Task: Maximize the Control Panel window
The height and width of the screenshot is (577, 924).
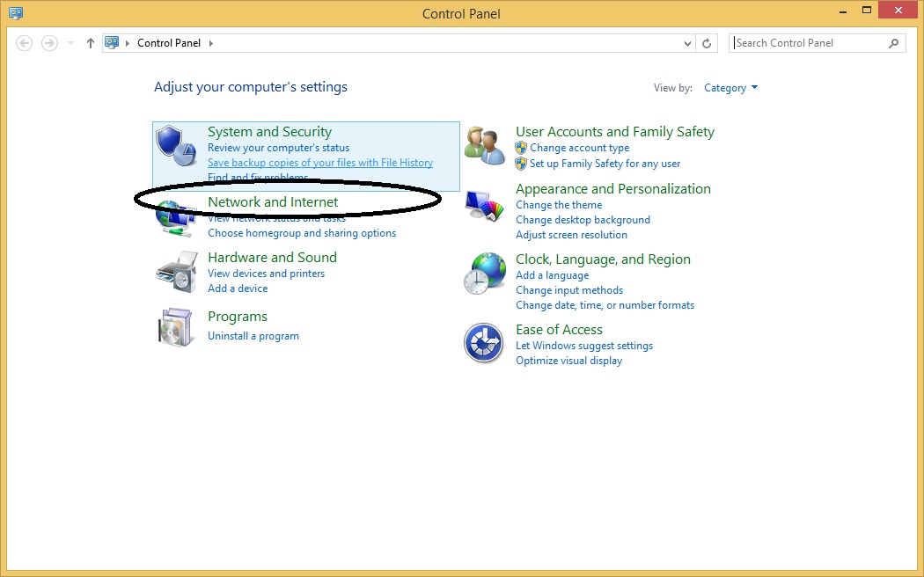Action: click(x=867, y=10)
